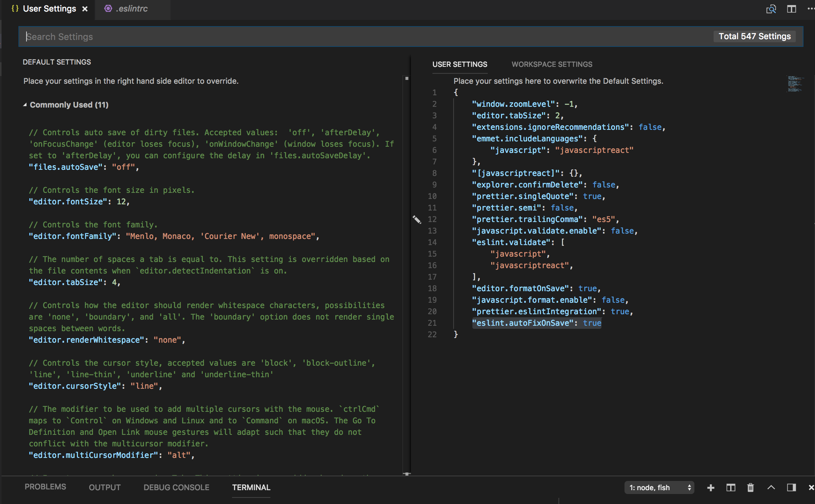Maximize panel with the up chevron
This screenshot has height=504, width=815.
tap(771, 487)
